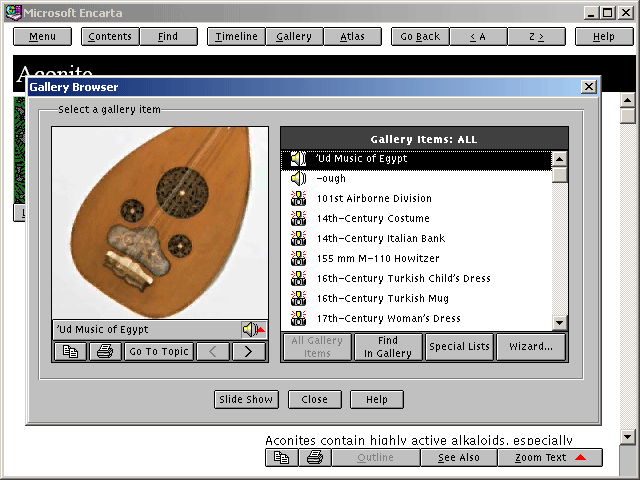Image resolution: width=640 pixels, height=480 pixels.
Task: Click All Gallery Items button
Action: tap(317, 347)
